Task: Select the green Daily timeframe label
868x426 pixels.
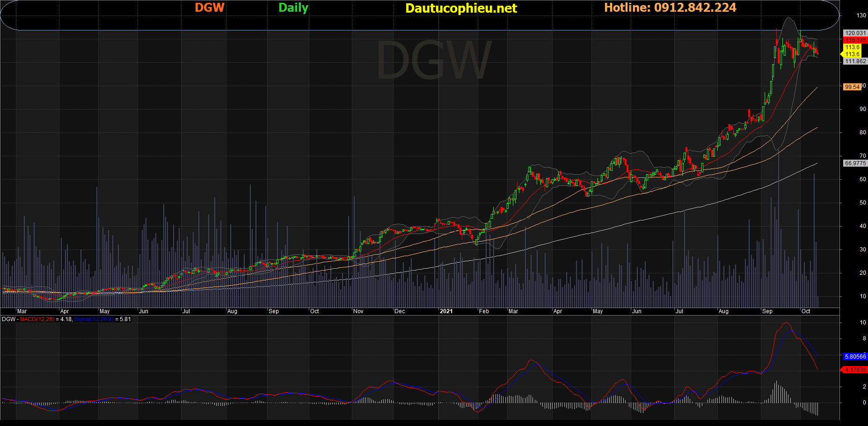Action: 293,8
